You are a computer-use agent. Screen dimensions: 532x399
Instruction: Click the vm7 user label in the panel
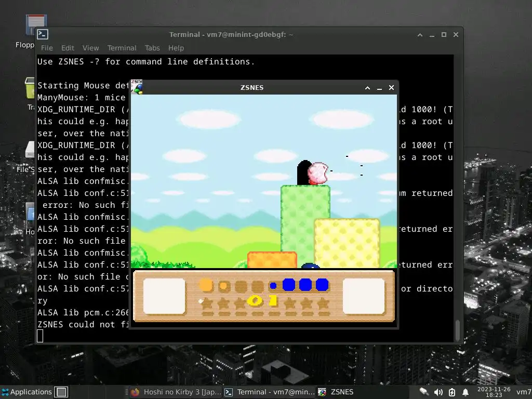click(x=523, y=392)
